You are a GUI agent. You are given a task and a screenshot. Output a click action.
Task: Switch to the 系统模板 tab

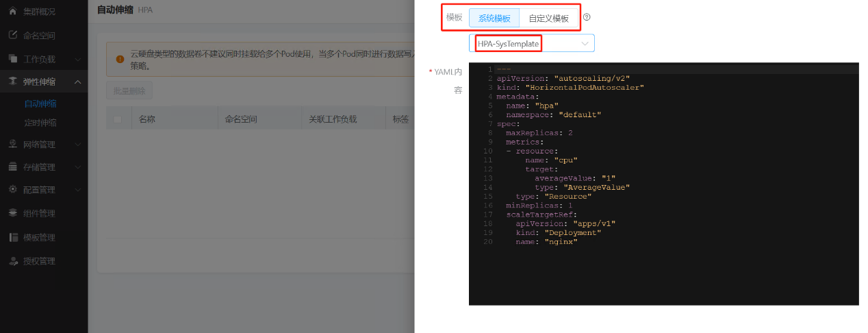coord(494,18)
